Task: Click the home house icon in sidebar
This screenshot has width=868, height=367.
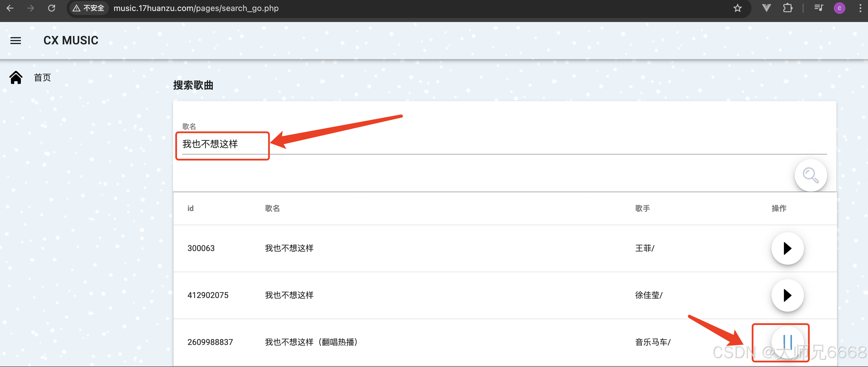Action: (x=16, y=77)
